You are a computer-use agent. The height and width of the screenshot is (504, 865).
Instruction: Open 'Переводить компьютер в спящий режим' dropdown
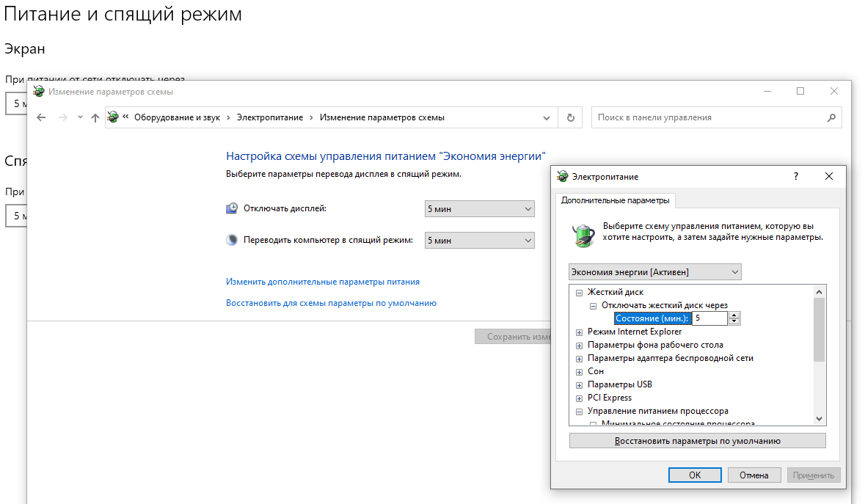click(479, 241)
